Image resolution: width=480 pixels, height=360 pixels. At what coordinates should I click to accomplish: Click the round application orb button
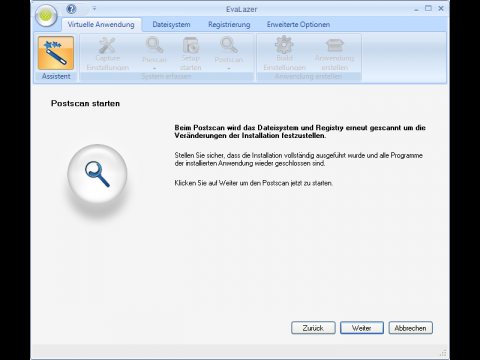pos(46,15)
